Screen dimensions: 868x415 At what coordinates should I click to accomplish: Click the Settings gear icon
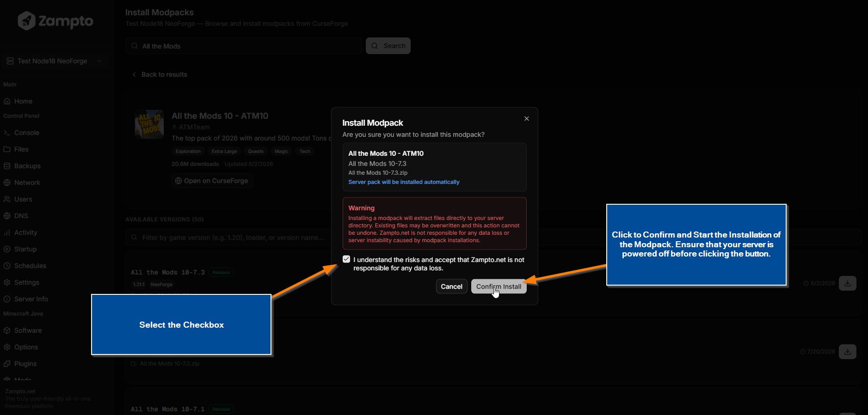(x=7, y=282)
